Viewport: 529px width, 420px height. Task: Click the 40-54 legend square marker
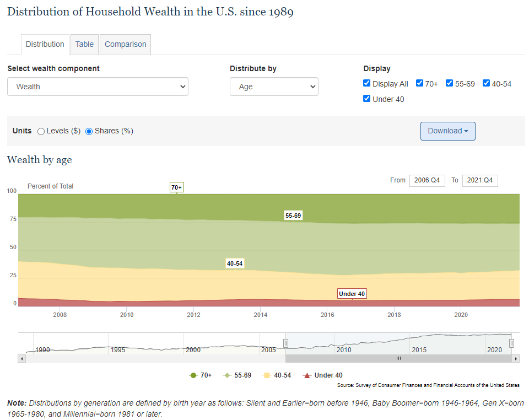coord(267,375)
